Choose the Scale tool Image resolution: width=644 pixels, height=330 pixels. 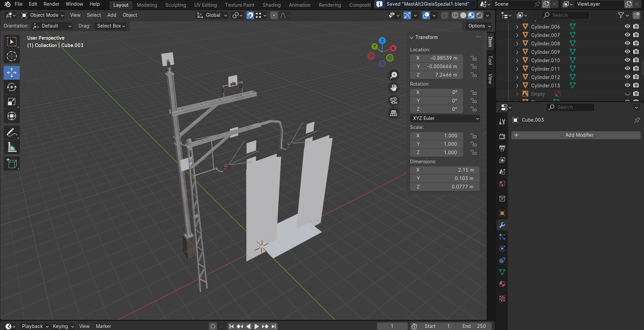click(12, 102)
